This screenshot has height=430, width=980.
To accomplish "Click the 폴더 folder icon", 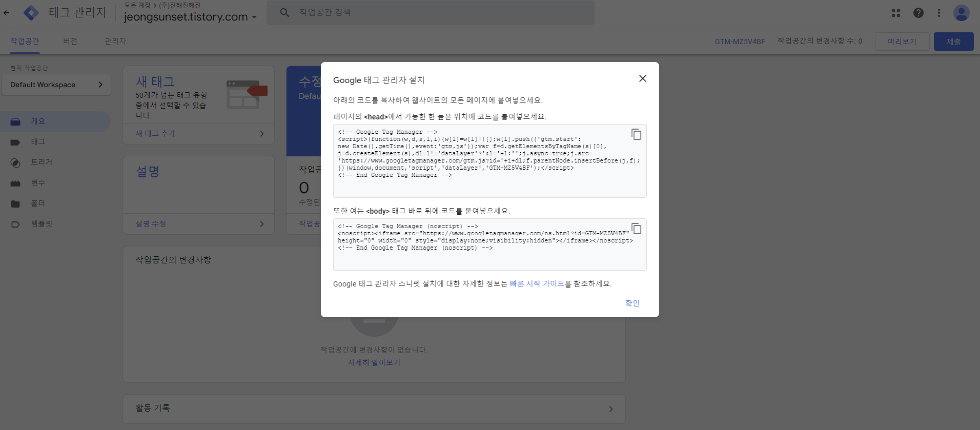I will coord(15,204).
